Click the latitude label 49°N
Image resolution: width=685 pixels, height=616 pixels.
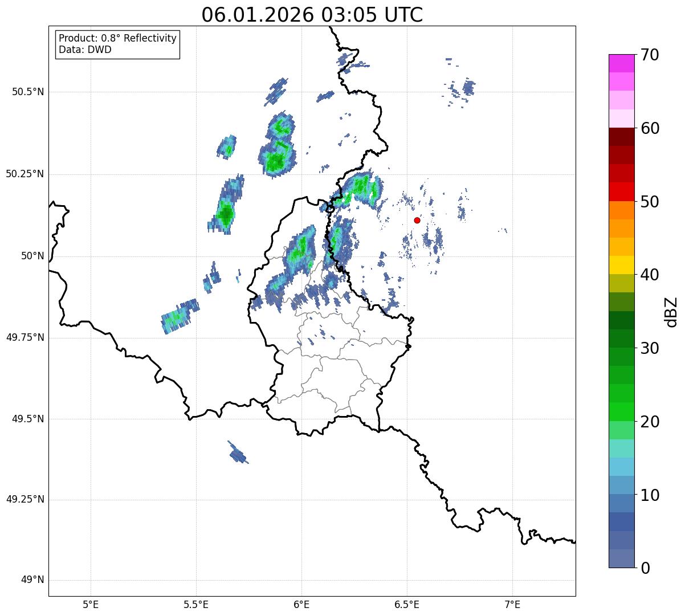(32, 580)
